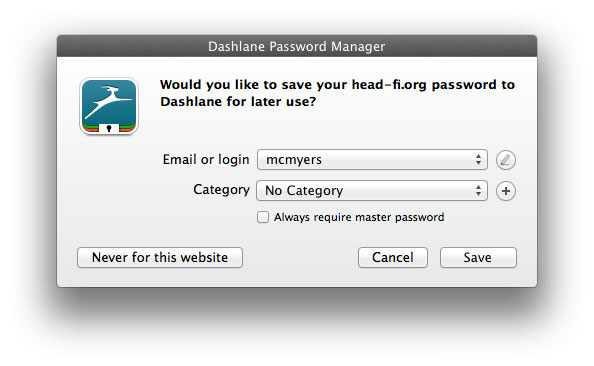Click the Category label text

point(221,190)
